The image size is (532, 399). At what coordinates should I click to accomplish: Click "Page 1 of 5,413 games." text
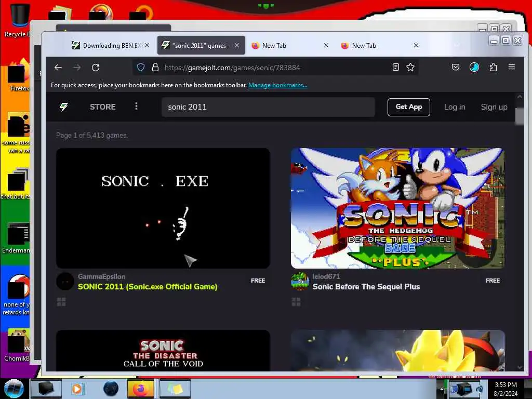[92, 135]
